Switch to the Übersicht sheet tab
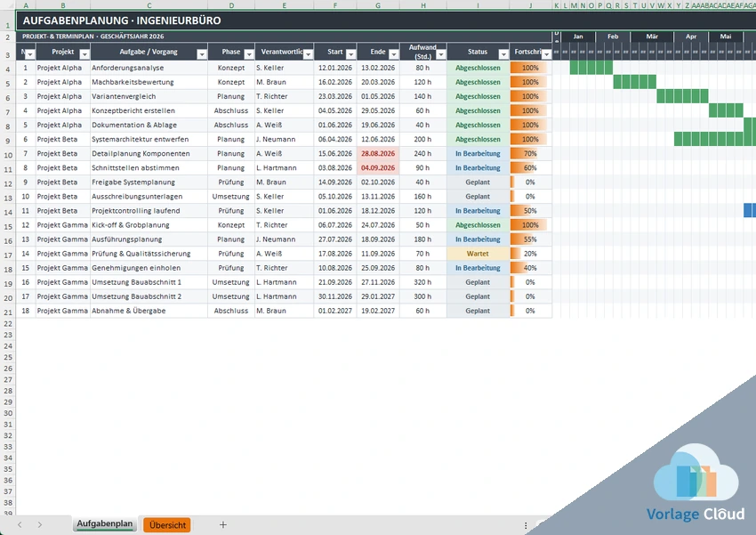The image size is (756, 535). coord(167,525)
